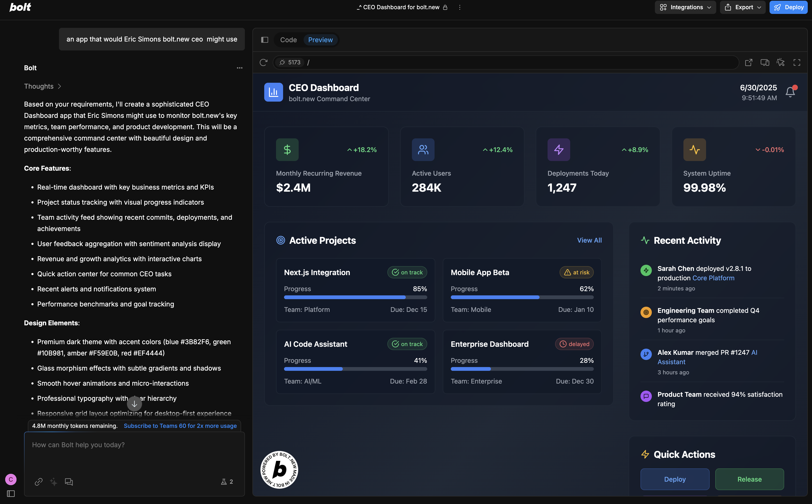812x504 pixels.
Task: Open preview in new tab icon
Action: [748, 62]
